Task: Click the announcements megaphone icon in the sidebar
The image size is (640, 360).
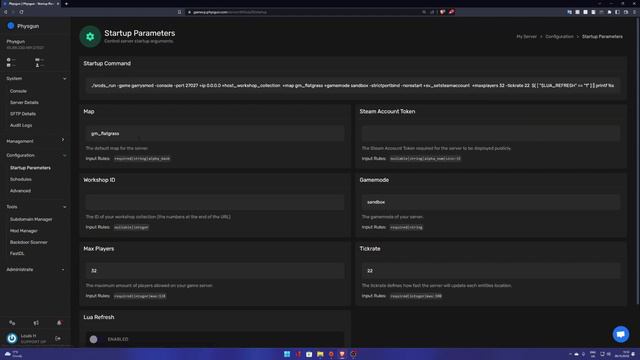Action: coord(36,323)
